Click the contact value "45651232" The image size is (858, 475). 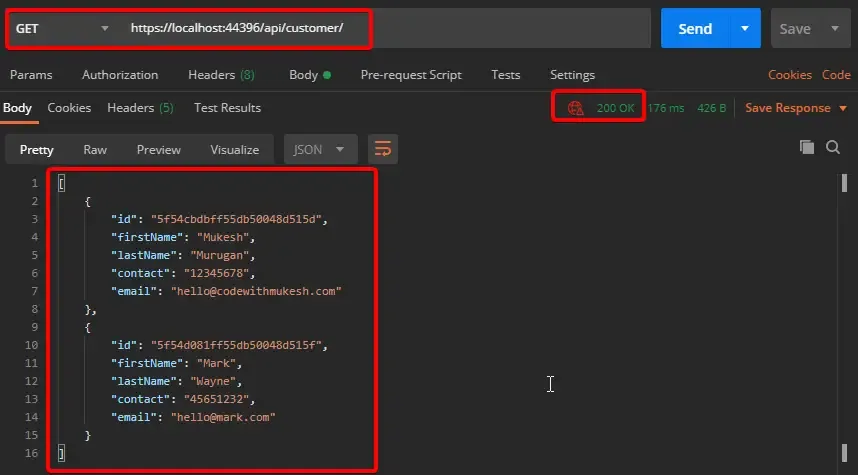(x=216, y=399)
